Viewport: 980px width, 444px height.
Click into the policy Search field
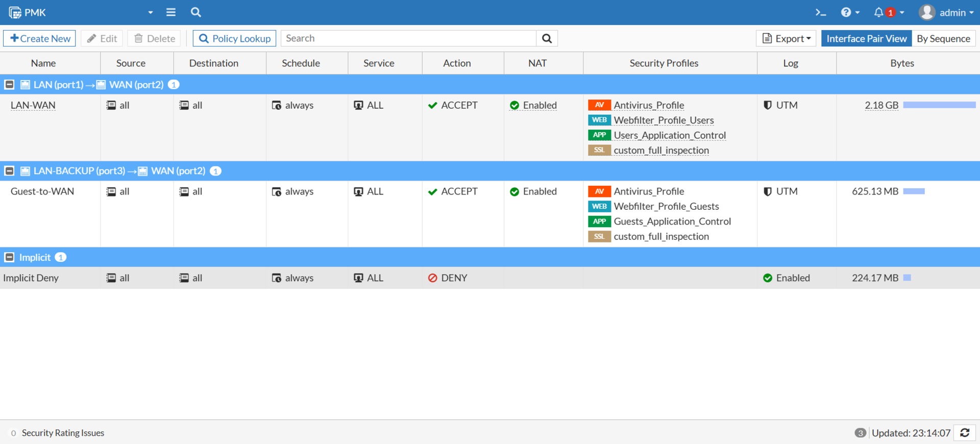[x=408, y=38]
